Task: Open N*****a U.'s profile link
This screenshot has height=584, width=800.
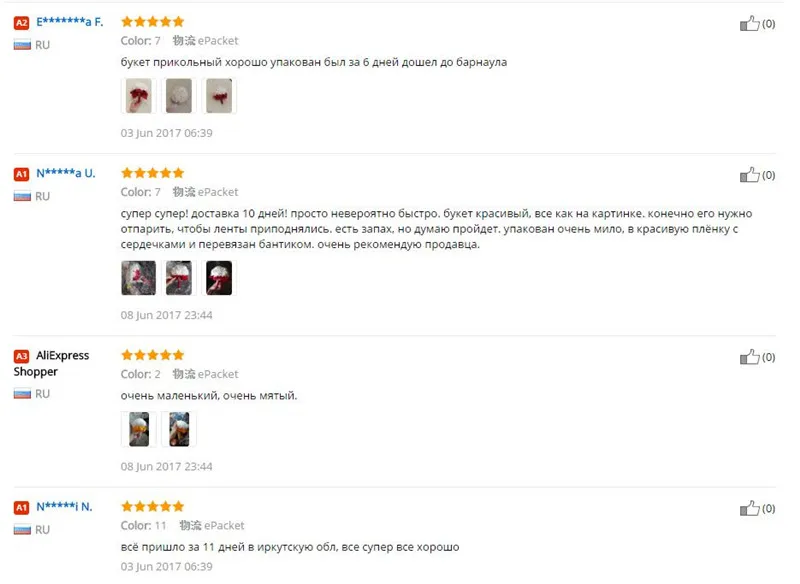Action: tap(66, 173)
